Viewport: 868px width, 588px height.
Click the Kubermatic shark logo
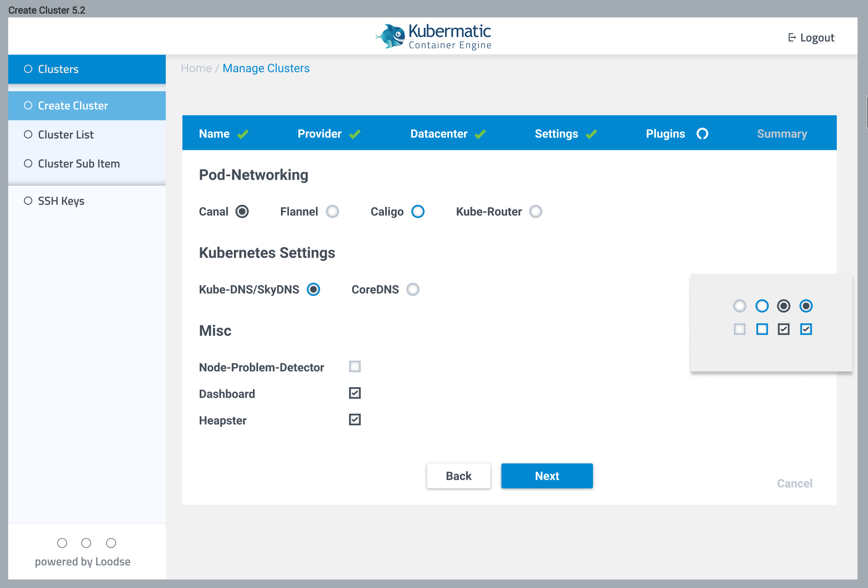(390, 35)
